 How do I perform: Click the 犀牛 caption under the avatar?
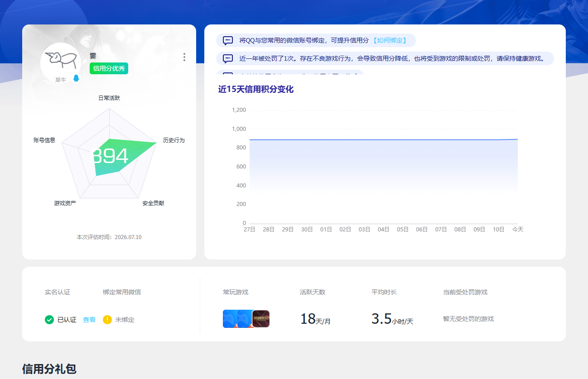click(x=61, y=80)
